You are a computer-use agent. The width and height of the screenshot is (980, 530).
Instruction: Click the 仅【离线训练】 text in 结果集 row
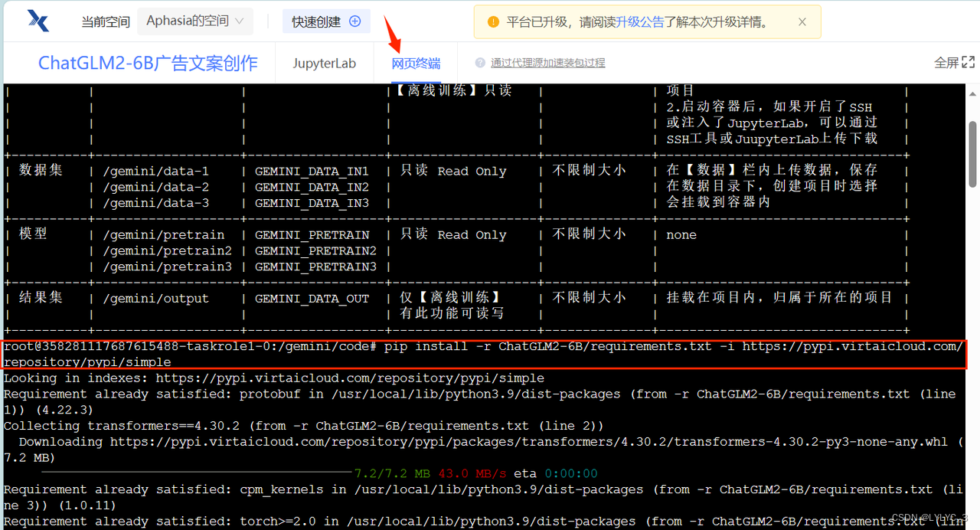[x=449, y=297]
